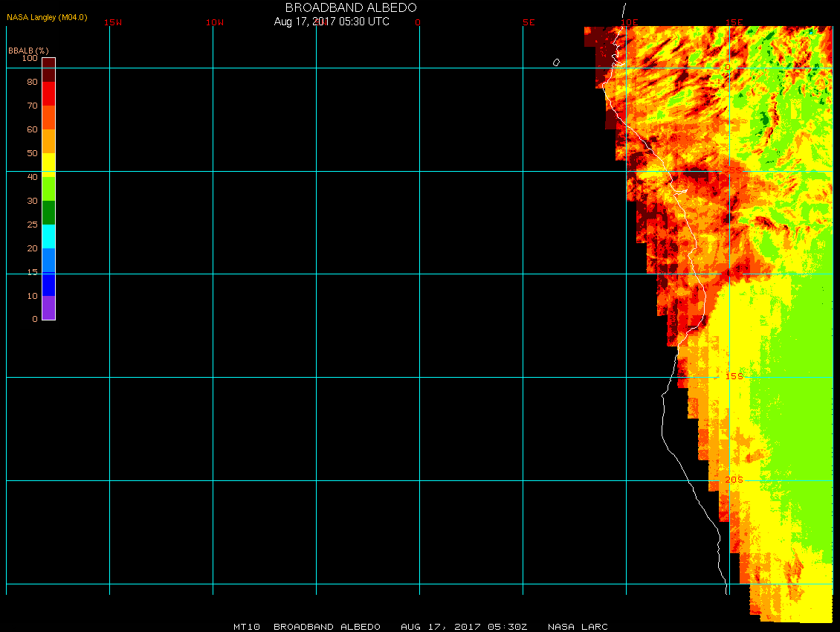Click the 5E longitude label
The height and width of the screenshot is (632, 840).
click(529, 22)
